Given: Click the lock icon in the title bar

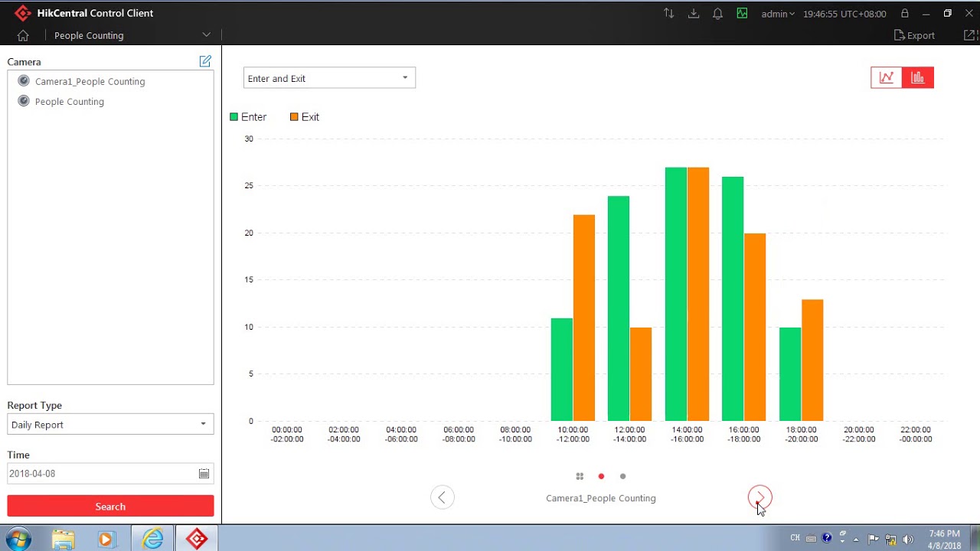Looking at the screenshot, I should [x=905, y=13].
